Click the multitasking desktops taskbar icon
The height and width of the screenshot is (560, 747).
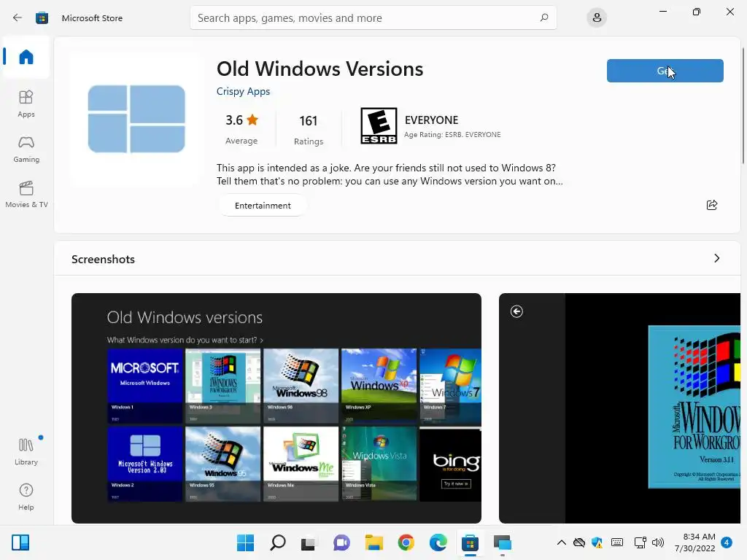(x=502, y=542)
